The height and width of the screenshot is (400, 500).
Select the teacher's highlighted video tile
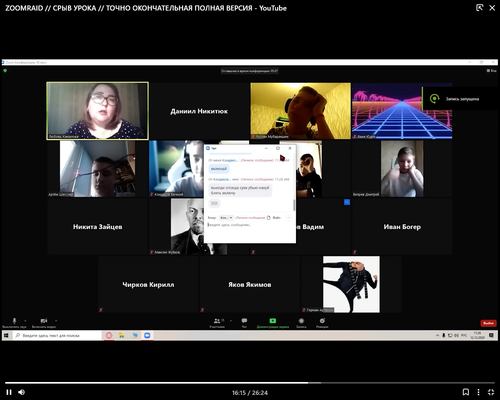click(97, 111)
